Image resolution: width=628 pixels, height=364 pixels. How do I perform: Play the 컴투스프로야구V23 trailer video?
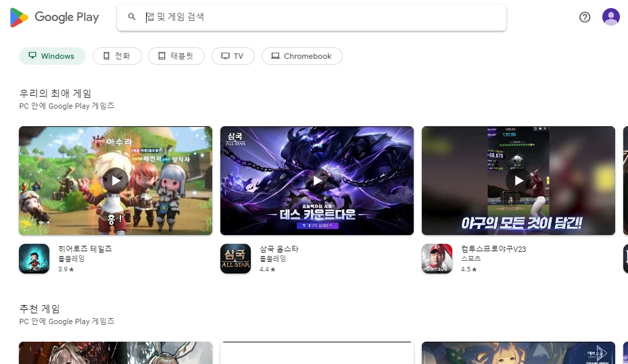click(x=518, y=181)
